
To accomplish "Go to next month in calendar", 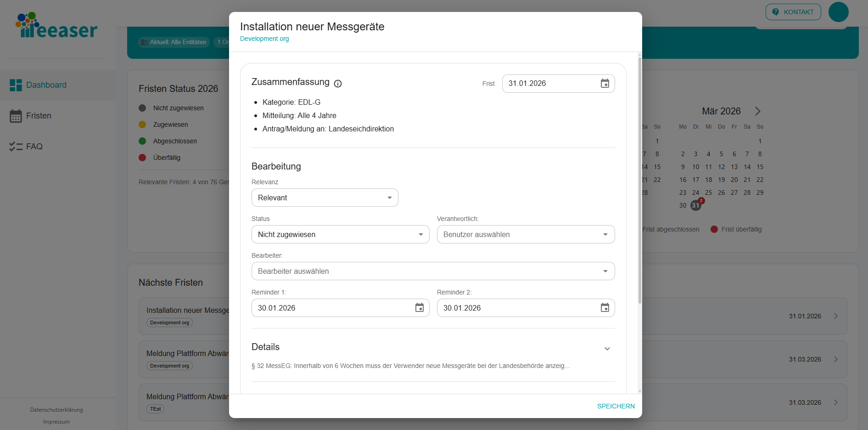I will (758, 111).
